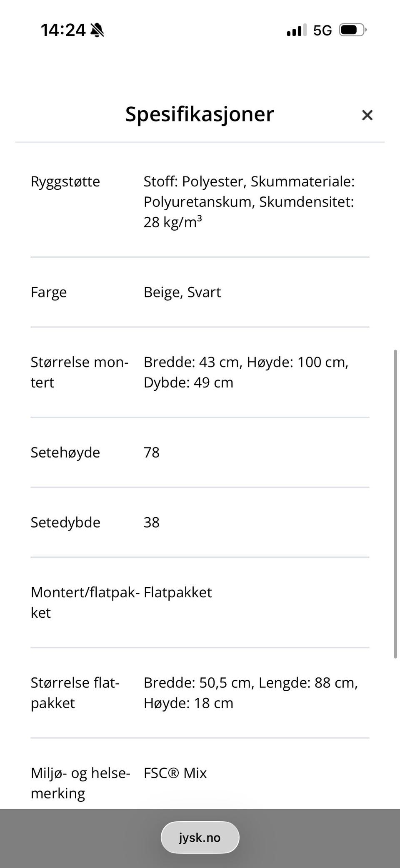Select the Setehøyde value 78

(x=152, y=452)
